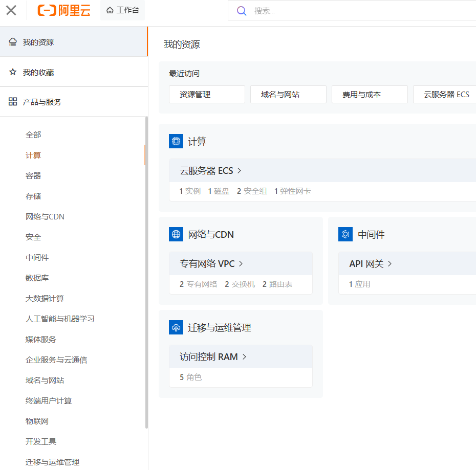476x470 pixels.
Task: Click the 计算 chip icon
Action: pyautogui.click(x=176, y=141)
